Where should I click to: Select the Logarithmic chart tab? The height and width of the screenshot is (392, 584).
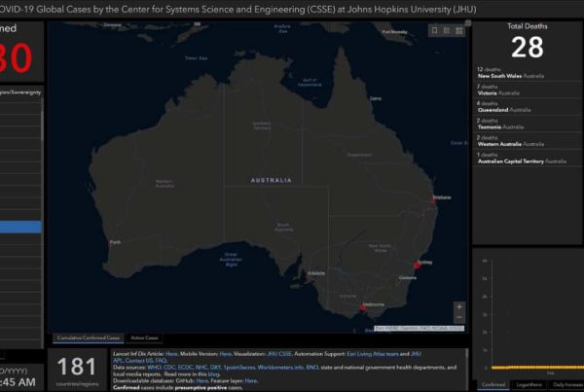click(529, 384)
